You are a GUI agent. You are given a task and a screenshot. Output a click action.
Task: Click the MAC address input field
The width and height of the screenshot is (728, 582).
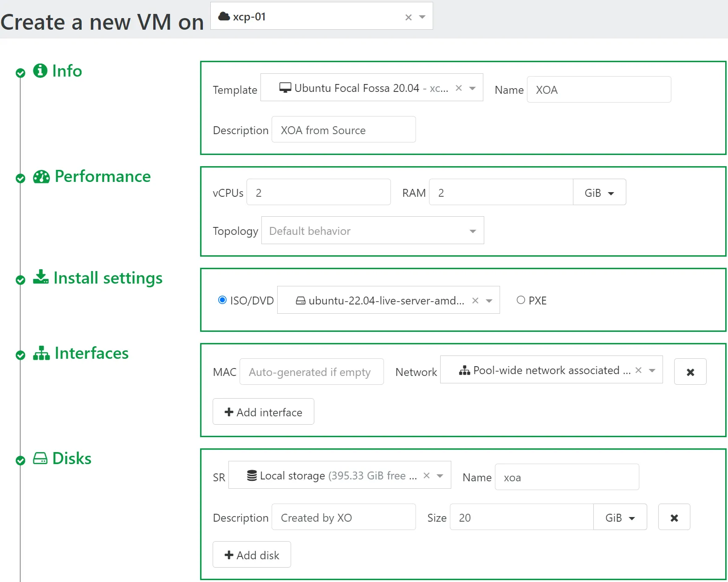[312, 372]
